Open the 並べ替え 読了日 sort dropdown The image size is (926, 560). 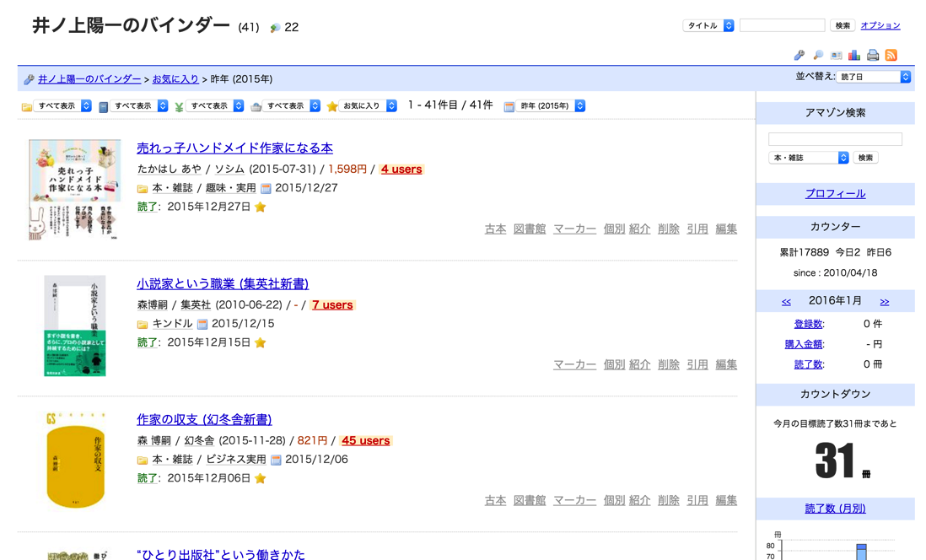tap(874, 77)
